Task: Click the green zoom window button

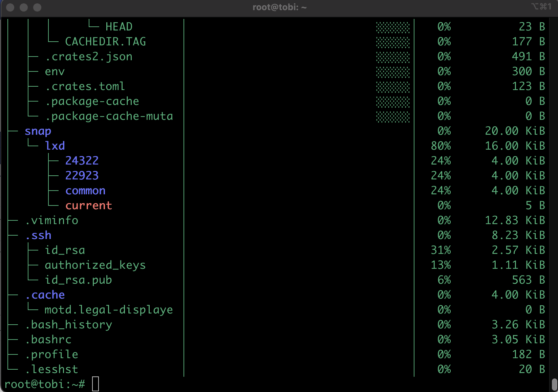Action: (37, 7)
